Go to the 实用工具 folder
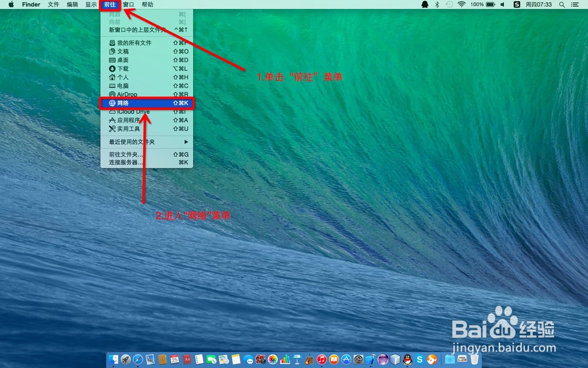The height and width of the screenshot is (368, 588). pyautogui.click(x=146, y=129)
